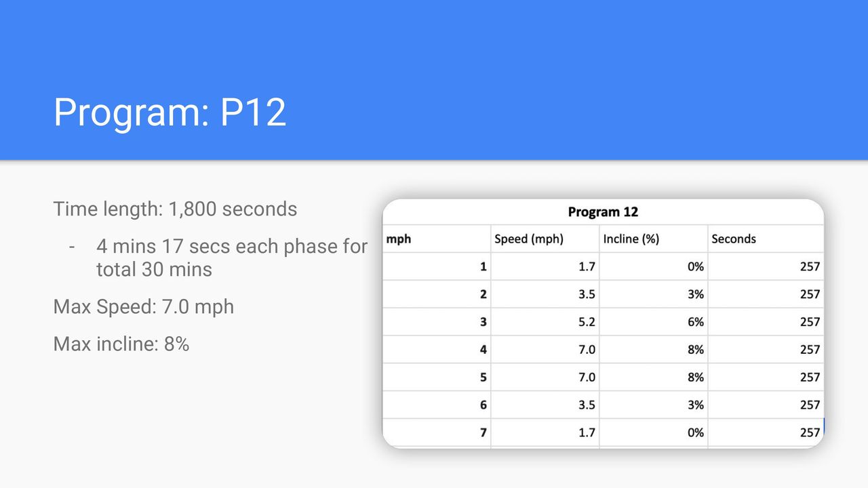This screenshot has width=868, height=488.
Task: Click the 4 mins 17 secs bullet text
Action: coord(232,258)
